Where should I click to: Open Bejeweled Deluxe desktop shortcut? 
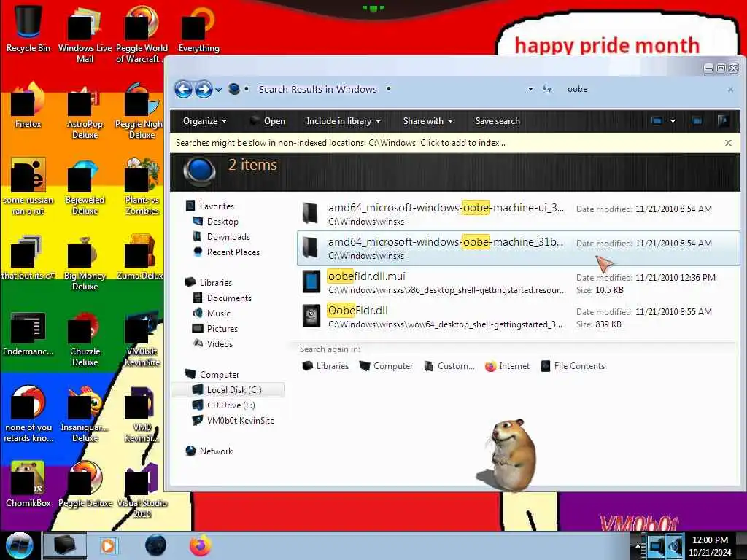pyautogui.click(x=85, y=187)
